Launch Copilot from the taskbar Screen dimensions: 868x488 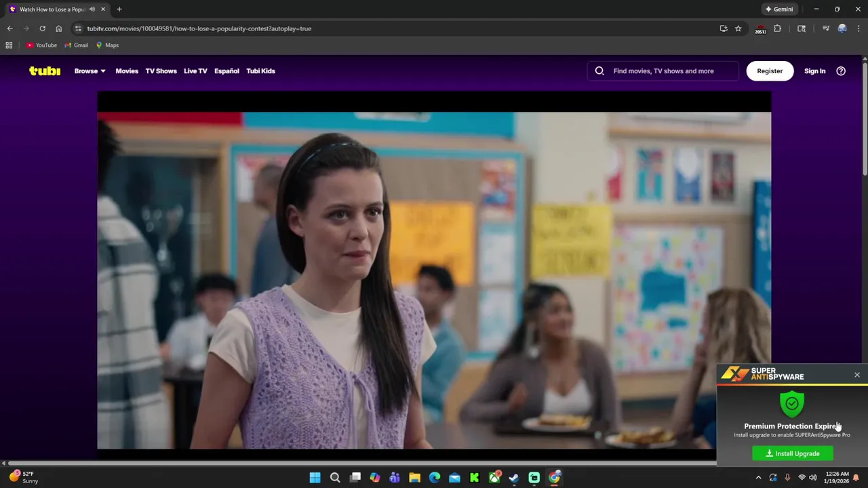[375, 478]
